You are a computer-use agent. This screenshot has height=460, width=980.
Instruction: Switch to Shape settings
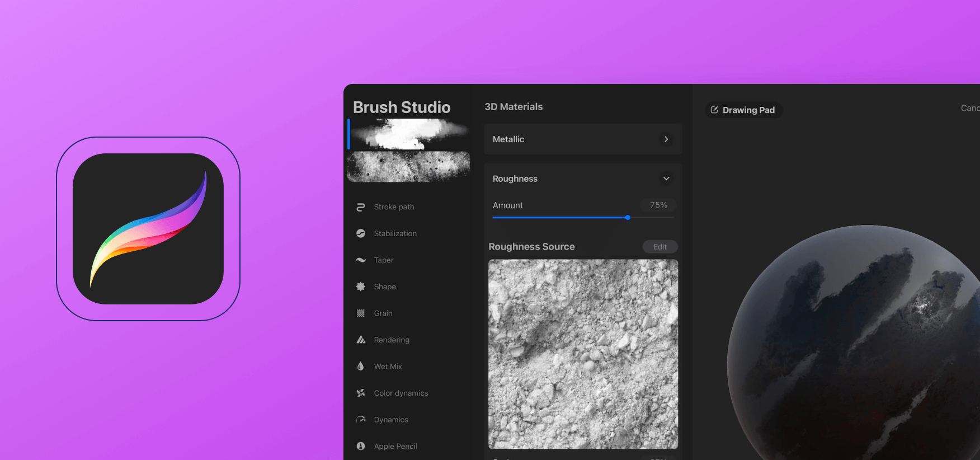point(385,287)
